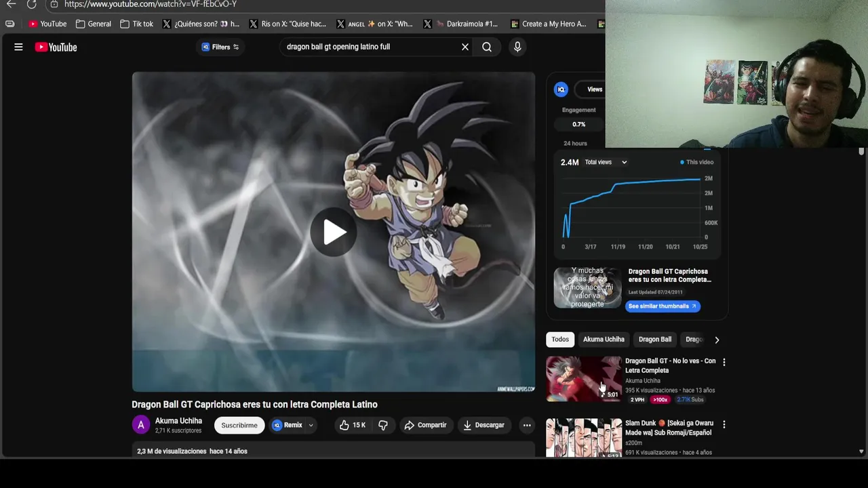Open vidIQ Filters button
Screen dimensions: 868x488
coord(220,47)
